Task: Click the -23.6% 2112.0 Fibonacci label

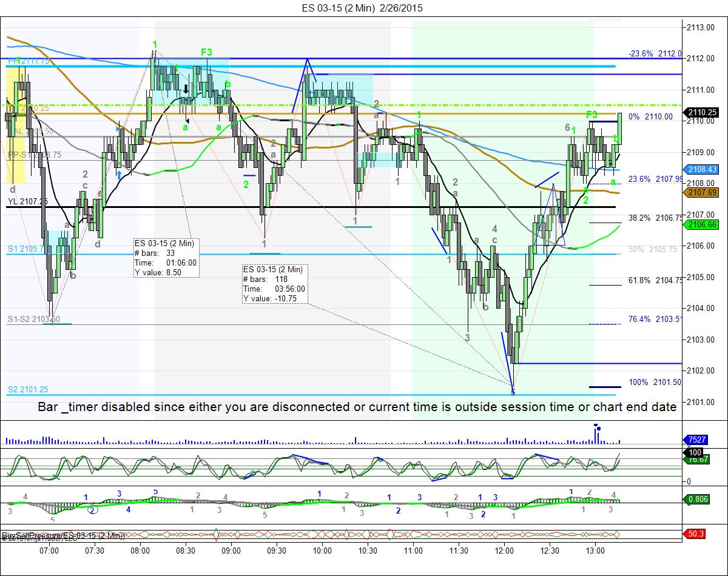Action: click(655, 53)
